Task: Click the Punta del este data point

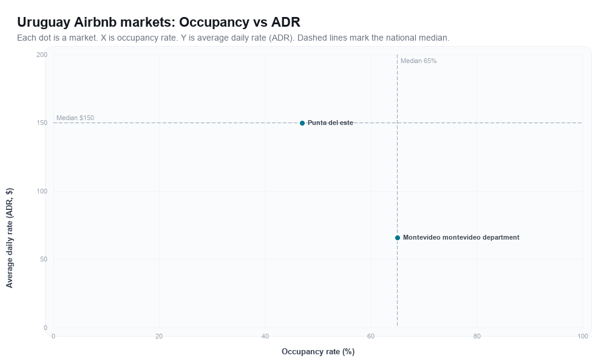Action: [302, 123]
